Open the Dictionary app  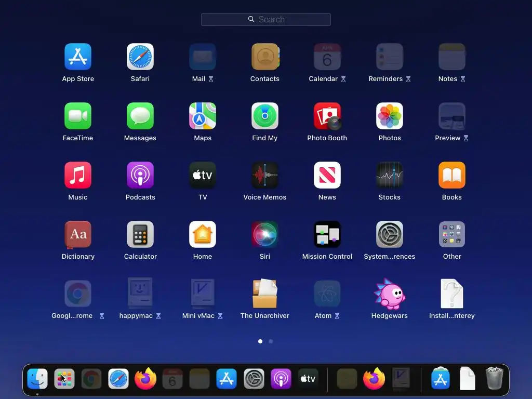78,234
